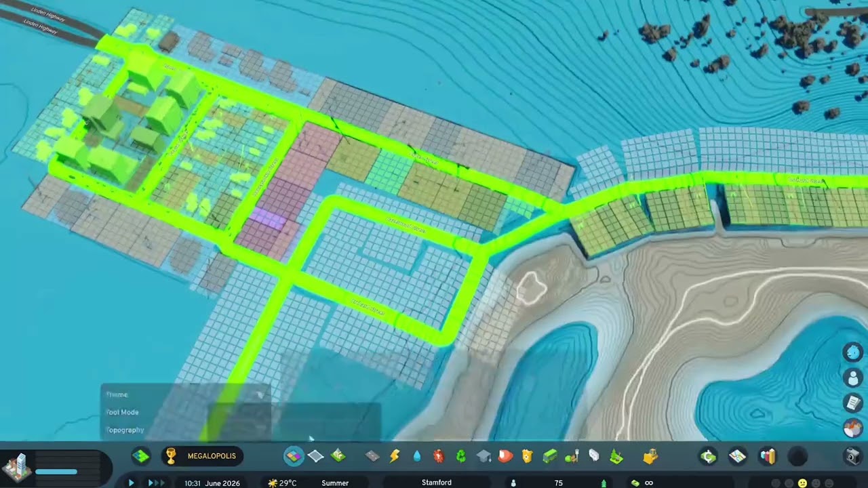Open the Education graduation cap menu

484,456
